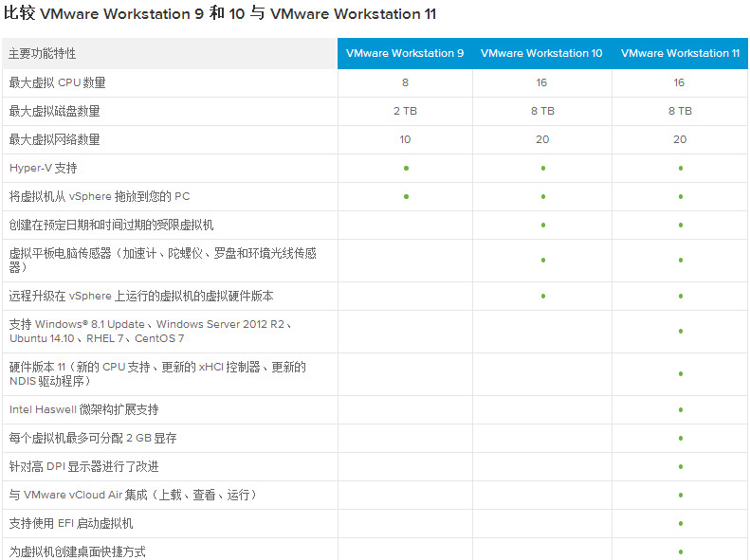Click the '2 TB' cell
The height and width of the screenshot is (560, 750).
[405, 111]
